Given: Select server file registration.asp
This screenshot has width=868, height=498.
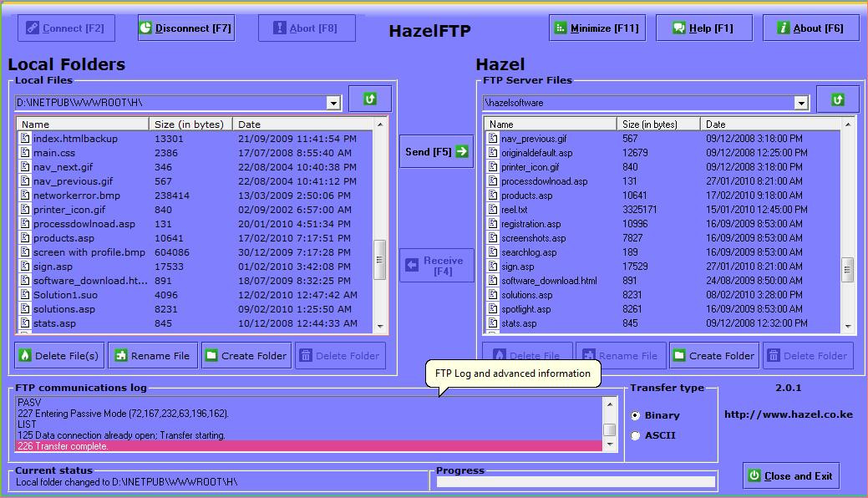Looking at the screenshot, I should tap(530, 224).
